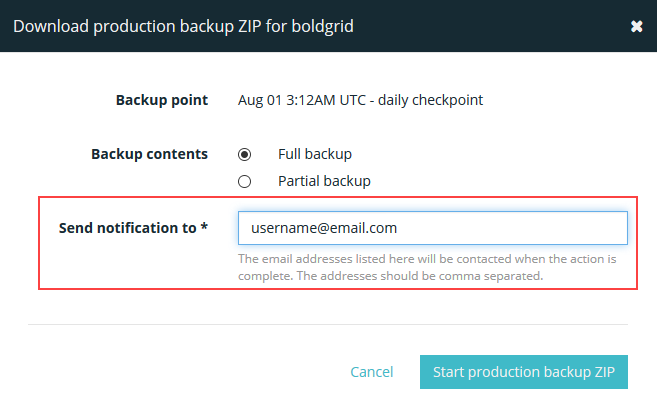The image size is (657, 419).
Task: Close the dialog with the X icon
Action: 636,26
